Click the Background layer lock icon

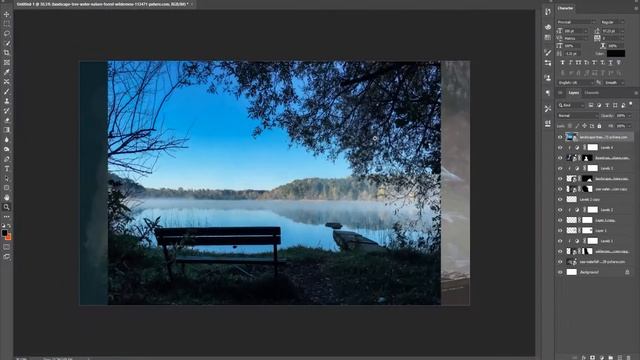pos(627,272)
